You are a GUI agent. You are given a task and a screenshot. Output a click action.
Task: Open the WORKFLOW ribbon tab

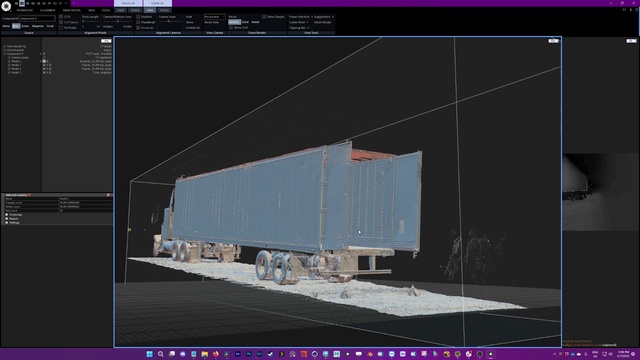point(24,10)
